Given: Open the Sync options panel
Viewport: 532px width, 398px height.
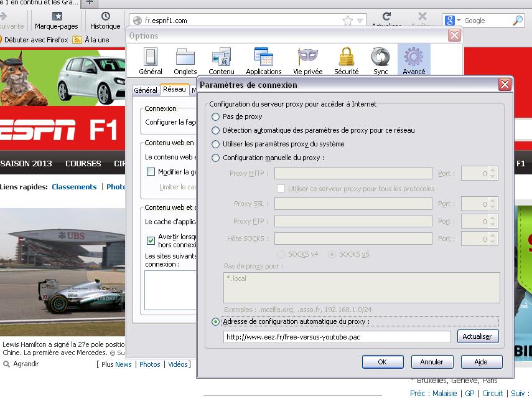Looking at the screenshot, I should (380, 61).
